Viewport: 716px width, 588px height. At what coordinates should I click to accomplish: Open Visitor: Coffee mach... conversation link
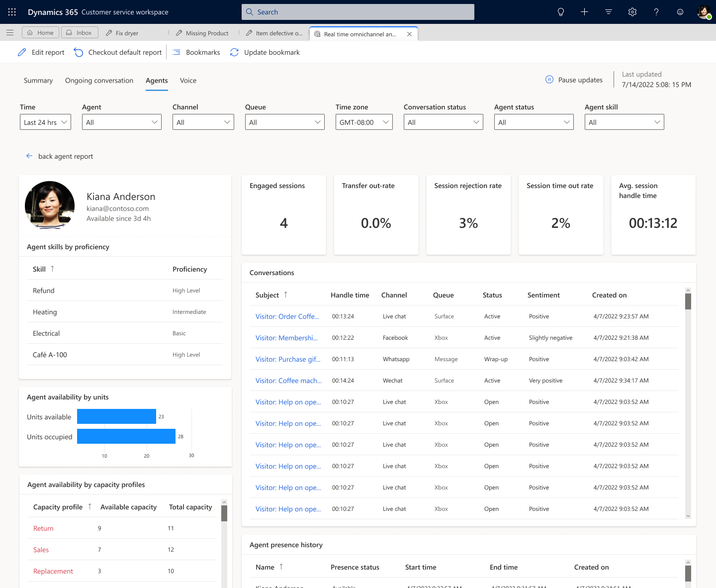tap(288, 381)
